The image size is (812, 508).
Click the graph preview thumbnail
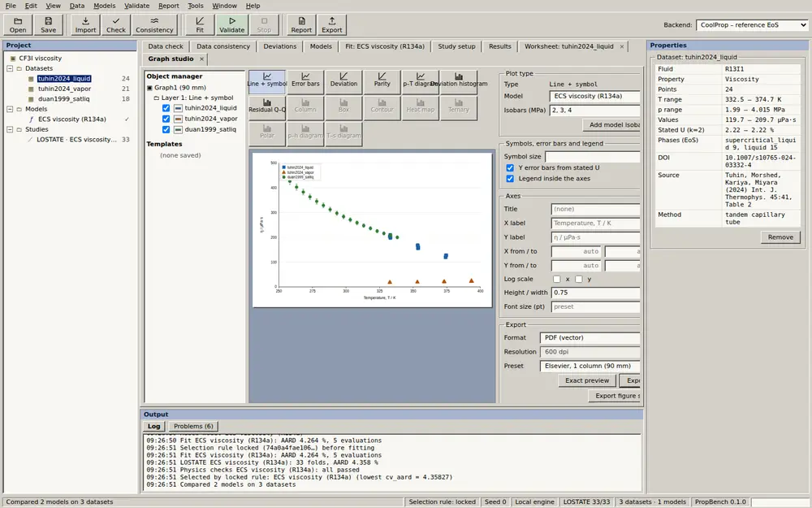click(373, 230)
